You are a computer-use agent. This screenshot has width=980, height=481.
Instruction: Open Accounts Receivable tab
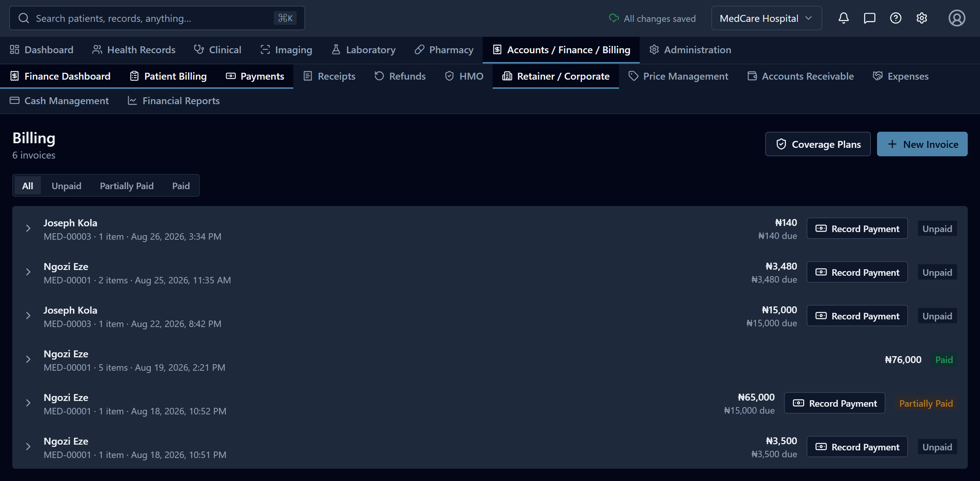(800, 76)
